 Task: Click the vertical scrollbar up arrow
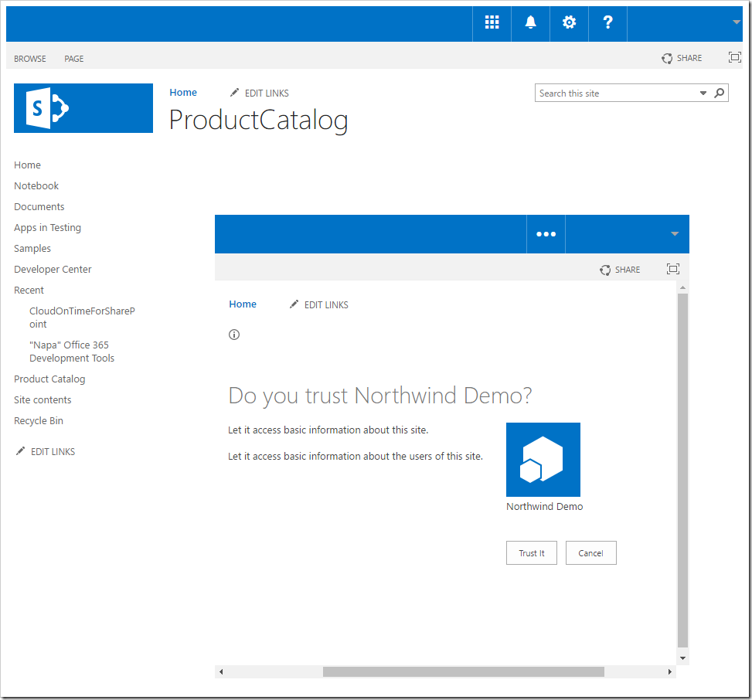click(682, 287)
